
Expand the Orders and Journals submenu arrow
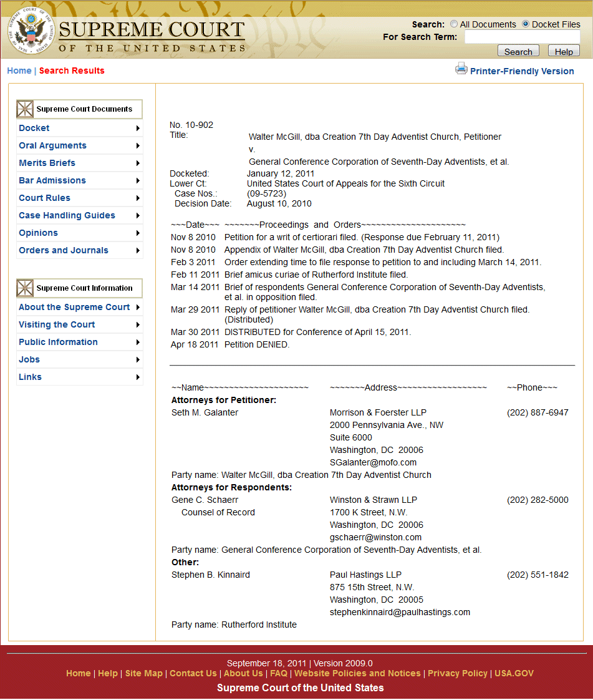tap(138, 250)
